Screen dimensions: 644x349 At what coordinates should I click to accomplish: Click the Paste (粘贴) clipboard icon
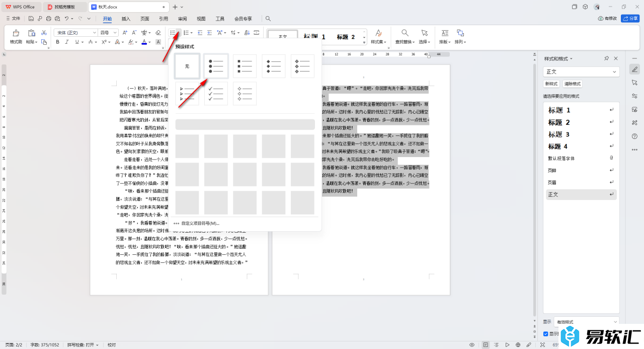coord(31,33)
